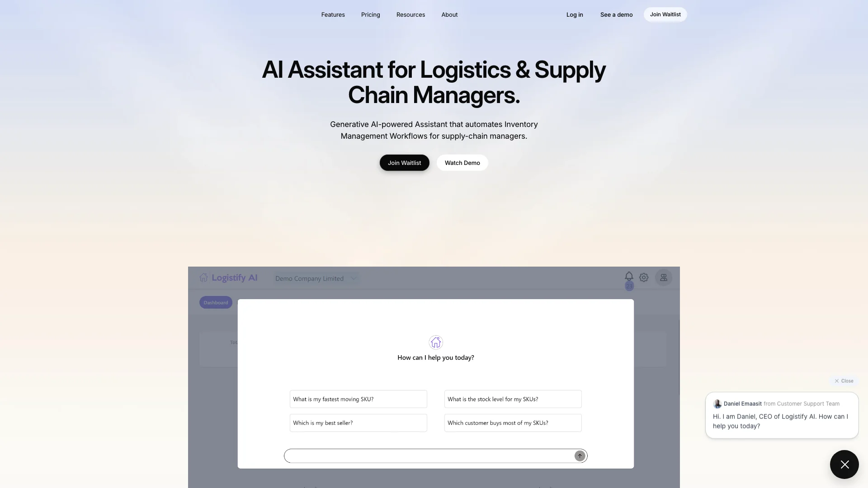Screen dimensions: 868x488
Task: Click the settings gear icon
Action: [644, 277]
